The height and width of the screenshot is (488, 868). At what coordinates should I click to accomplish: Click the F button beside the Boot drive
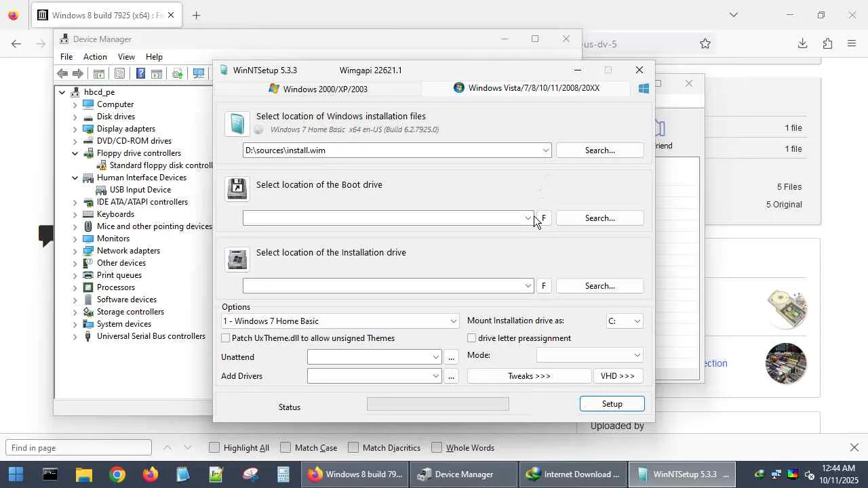pos(544,218)
